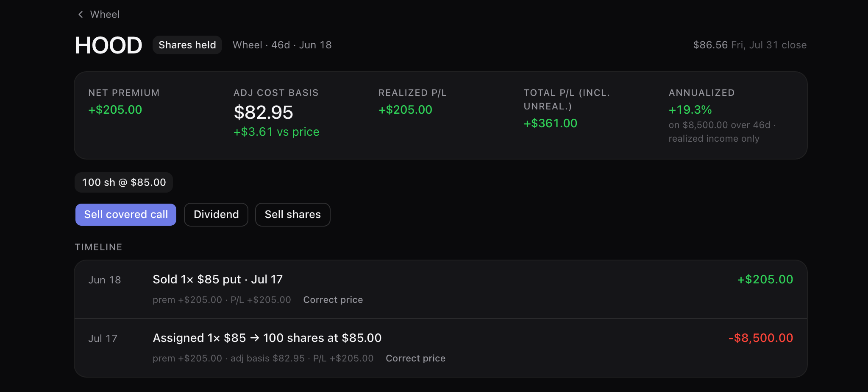Click the Annualized +19.3% figure
The height and width of the screenshot is (392, 868).
690,110
